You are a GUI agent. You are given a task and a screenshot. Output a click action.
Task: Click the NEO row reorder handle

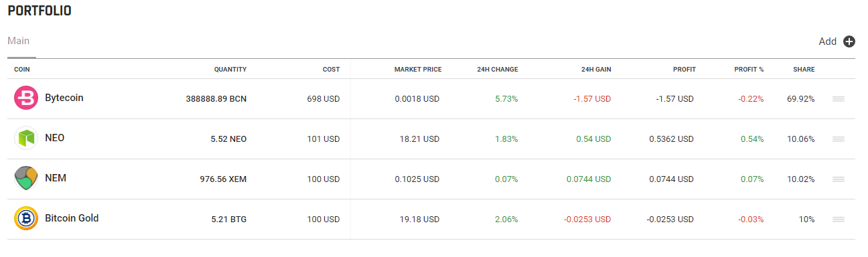[x=838, y=139]
